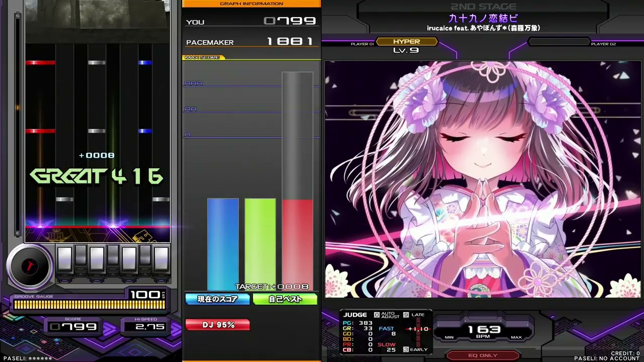
Task: Click the CREDIT: 0 text
Action: click(x=625, y=353)
